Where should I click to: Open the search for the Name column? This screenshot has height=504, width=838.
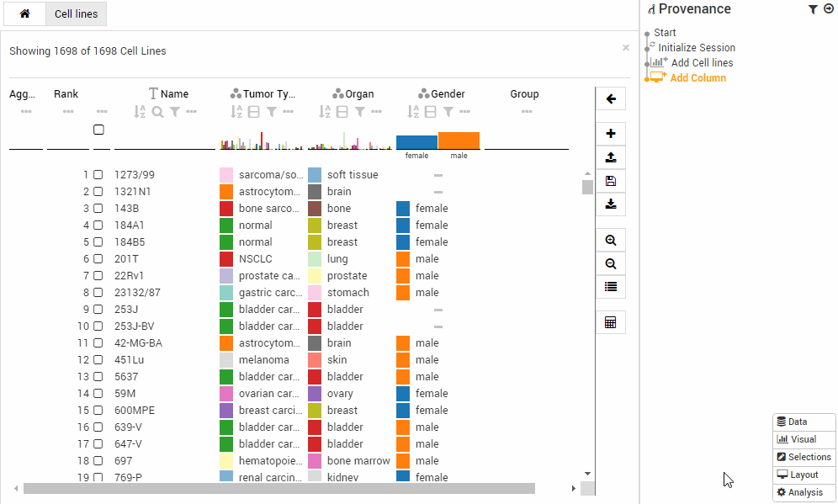158,109
